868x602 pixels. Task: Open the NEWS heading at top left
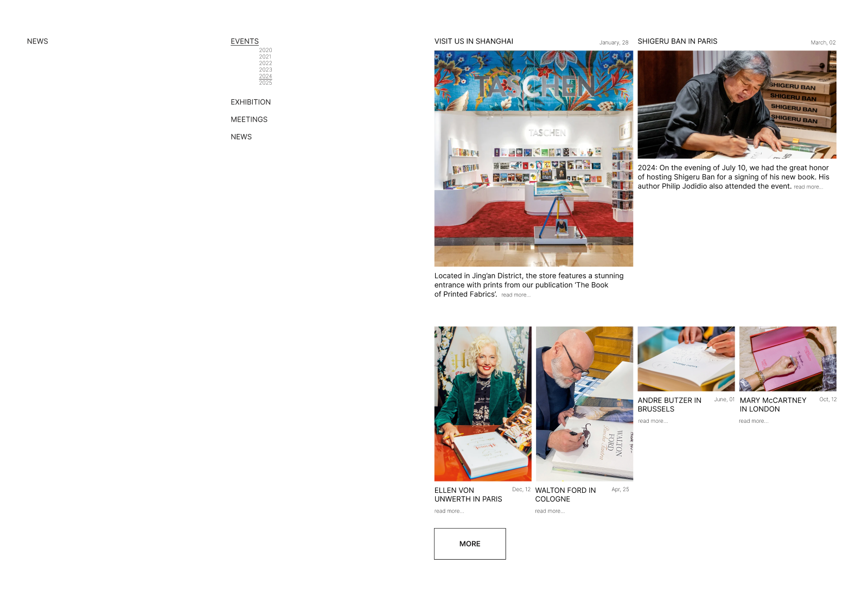pyautogui.click(x=37, y=41)
